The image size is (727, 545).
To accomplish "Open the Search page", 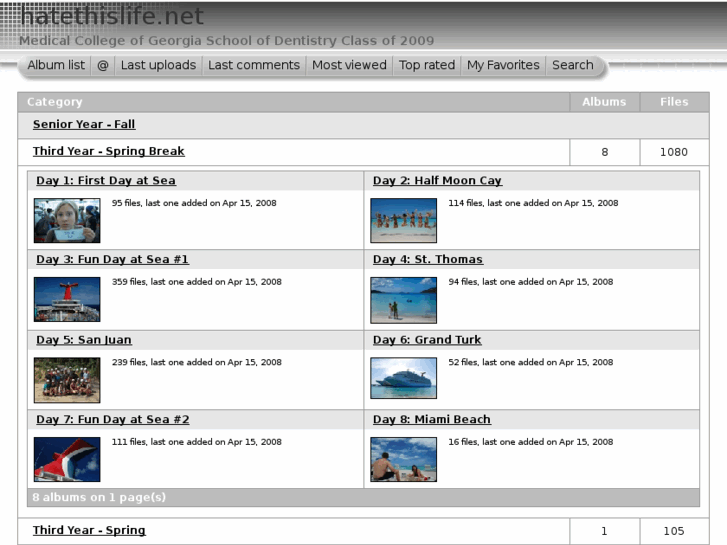I will pyautogui.click(x=573, y=65).
